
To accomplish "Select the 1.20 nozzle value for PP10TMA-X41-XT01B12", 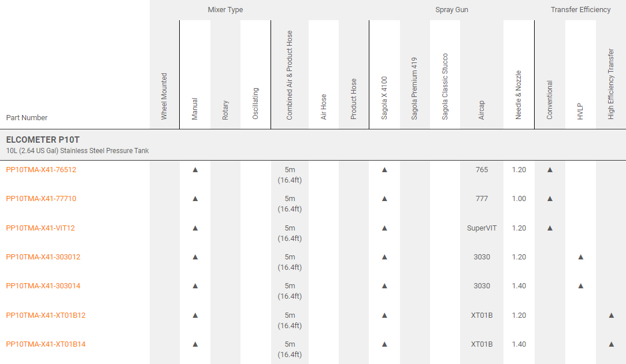I will tap(519, 315).
